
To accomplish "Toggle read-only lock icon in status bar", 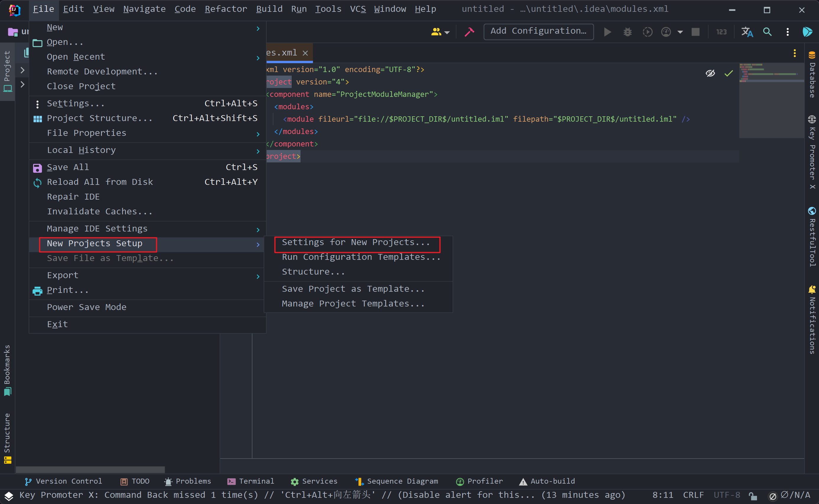I will (x=753, y=496).
